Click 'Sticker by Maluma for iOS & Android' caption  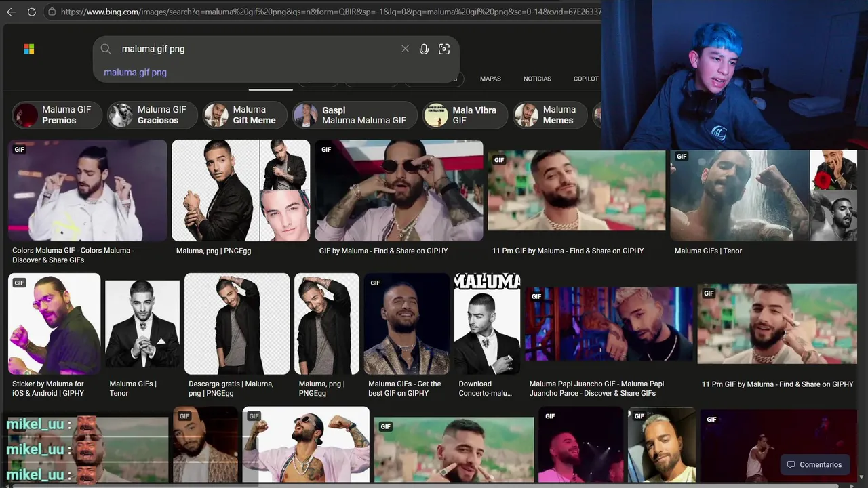click(48, 388)
